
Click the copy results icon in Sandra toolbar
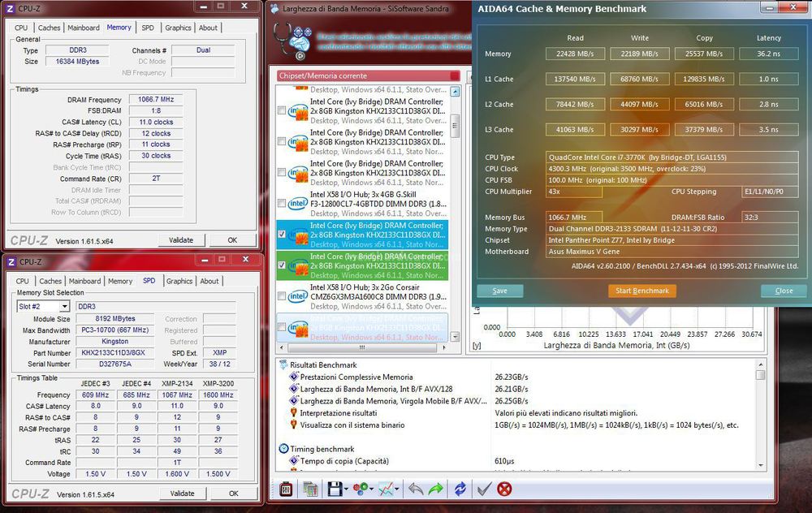pyautogui.click(x=310, y=489)
